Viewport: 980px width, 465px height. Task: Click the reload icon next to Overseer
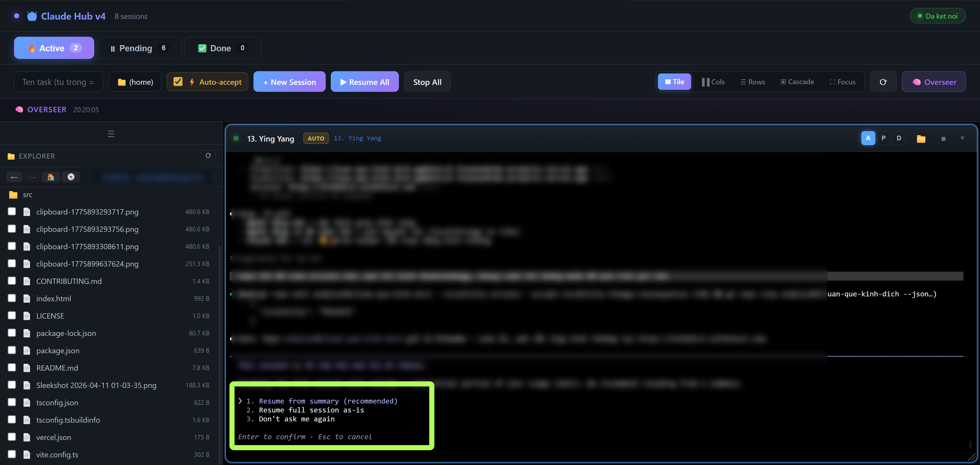coord(883,82)
